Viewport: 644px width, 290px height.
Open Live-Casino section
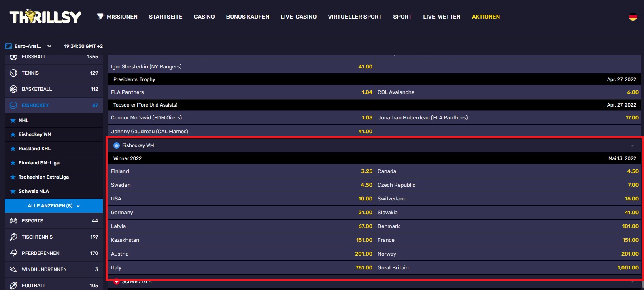click(299, 17)
